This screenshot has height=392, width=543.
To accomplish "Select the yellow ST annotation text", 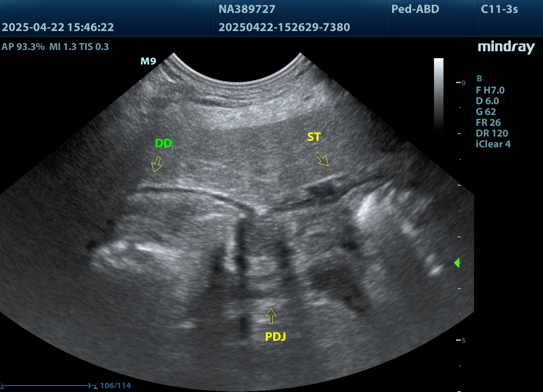I will 314,137.
